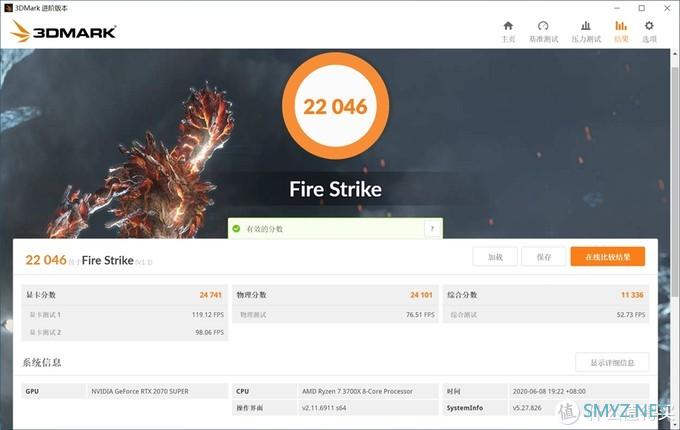Click the 76.51 FPS value
The image size is (680, 430).
pos(420,315)
